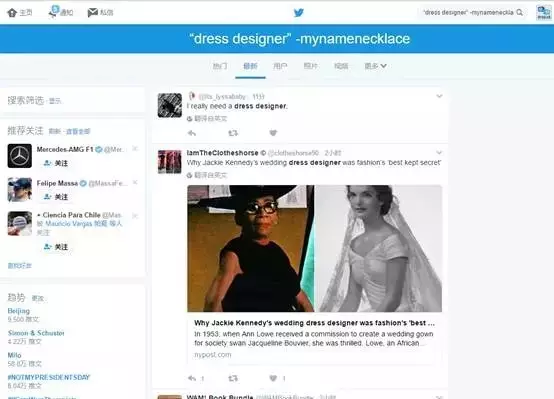Click the search magnifier icon
Viewport: 554px width, 399px height.
(x=519, y=13)
